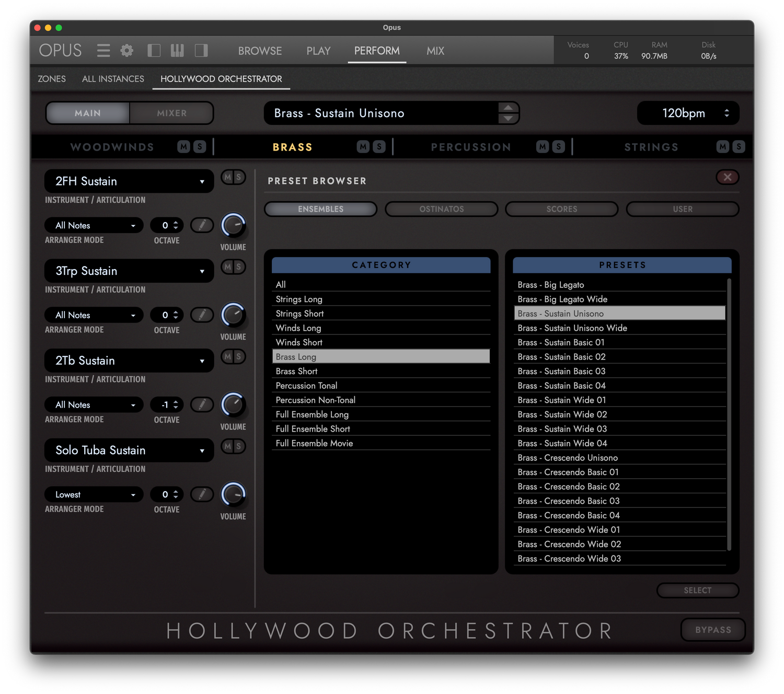
Task: Open the 2FH Sustain instrument dropdown
Action: tap(129, 181)
